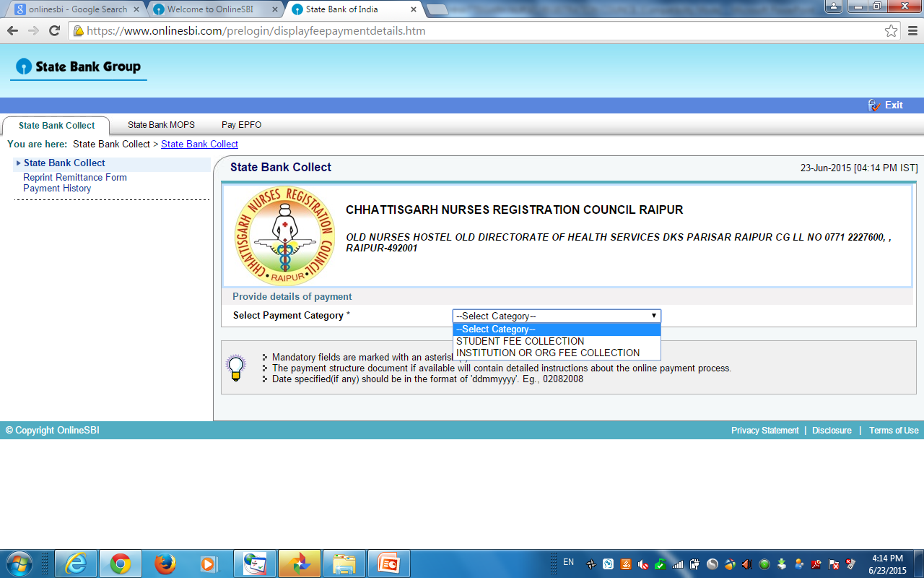Click the light bulb hint icon
This screenshot has width=924, height=578.
(235, 368)
